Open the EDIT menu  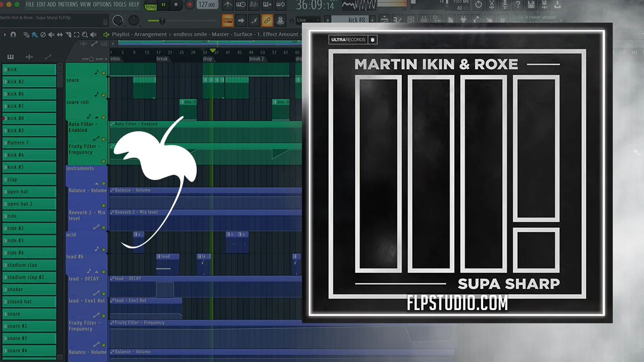click(x=41, y=5)
